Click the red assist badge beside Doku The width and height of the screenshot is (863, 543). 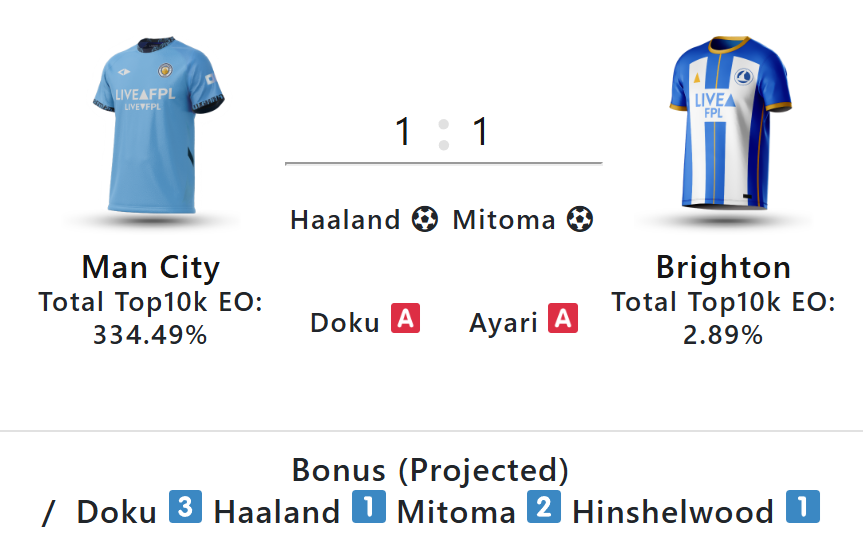click(406, 320)
